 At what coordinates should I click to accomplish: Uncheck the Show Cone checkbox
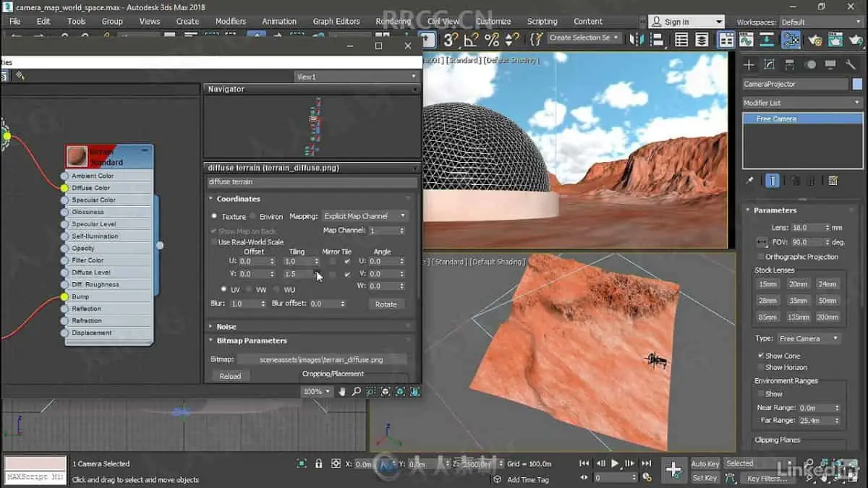coord(761,356)
